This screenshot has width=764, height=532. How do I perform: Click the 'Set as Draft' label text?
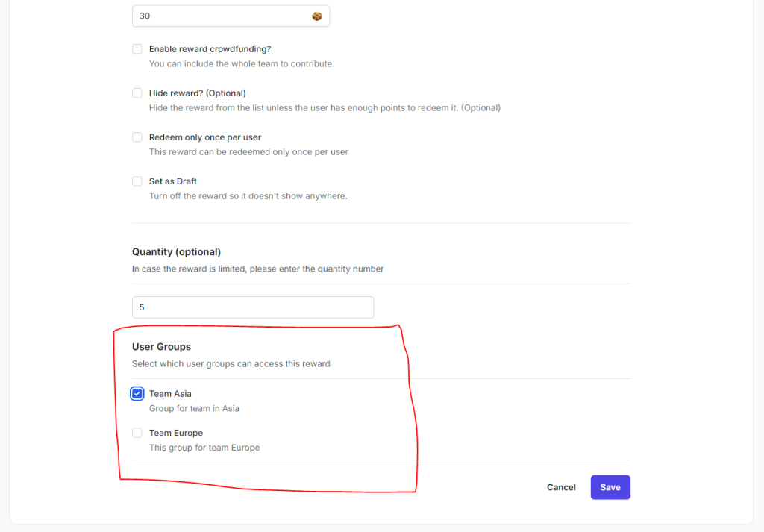(x=172, y=181)
